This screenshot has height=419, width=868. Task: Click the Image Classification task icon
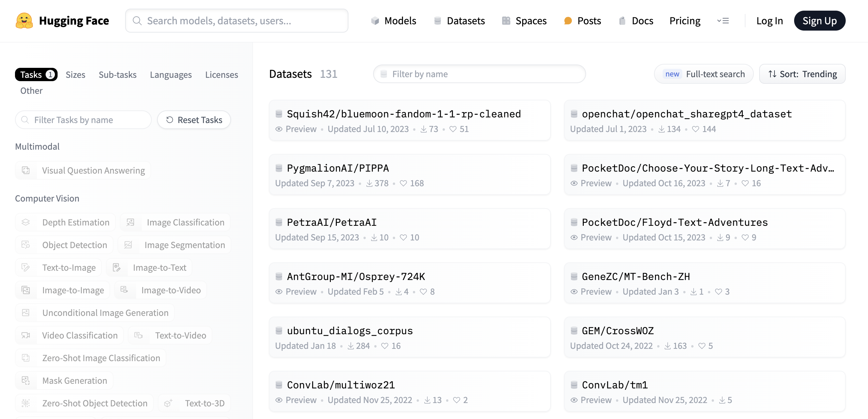(130, 222)
